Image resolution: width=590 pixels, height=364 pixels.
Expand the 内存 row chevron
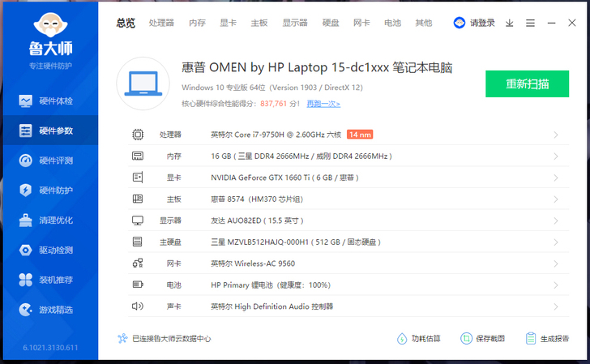tap(556, 156)
